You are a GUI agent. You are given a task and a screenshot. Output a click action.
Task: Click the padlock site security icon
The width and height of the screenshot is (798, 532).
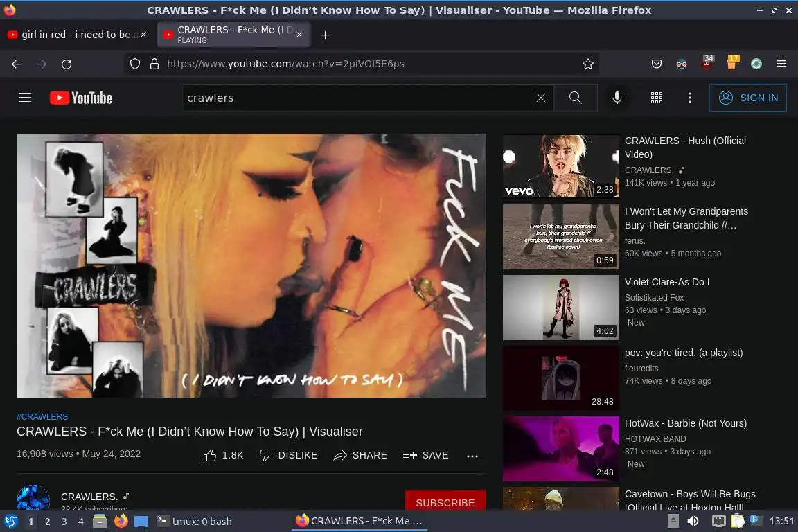(154, 64)
